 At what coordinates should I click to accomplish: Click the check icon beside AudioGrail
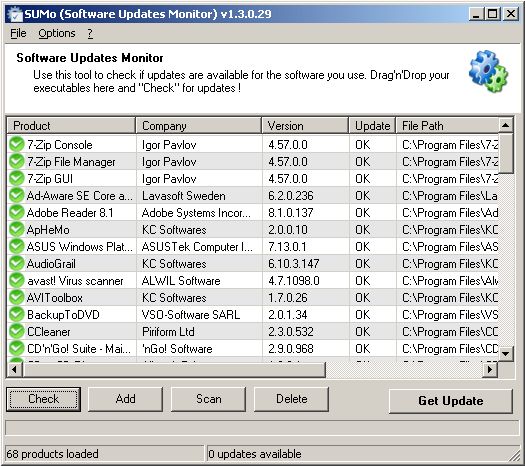[16, 263]
